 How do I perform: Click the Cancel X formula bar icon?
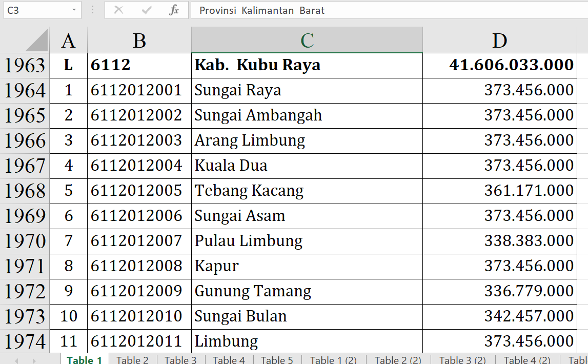118,10
